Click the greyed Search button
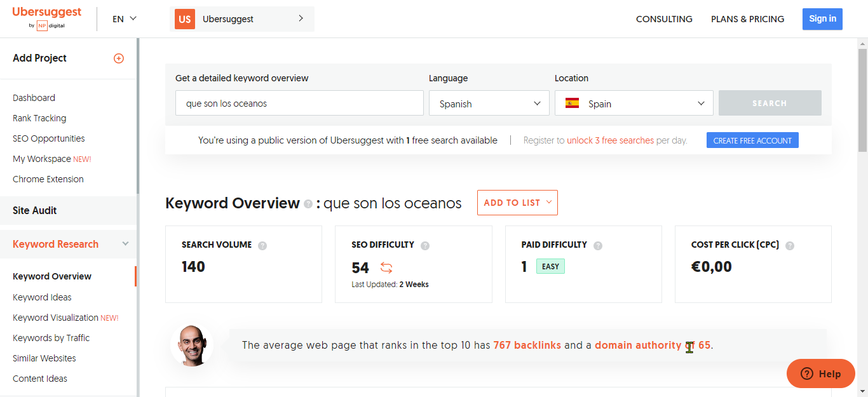The image size is (868, 397). click(x=770, y=103)
